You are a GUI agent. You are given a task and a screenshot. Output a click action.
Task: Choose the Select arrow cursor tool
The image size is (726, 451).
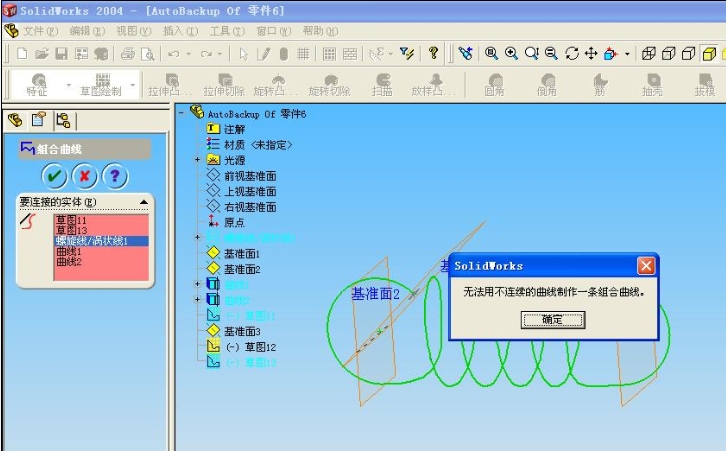[x=243, y=54]
